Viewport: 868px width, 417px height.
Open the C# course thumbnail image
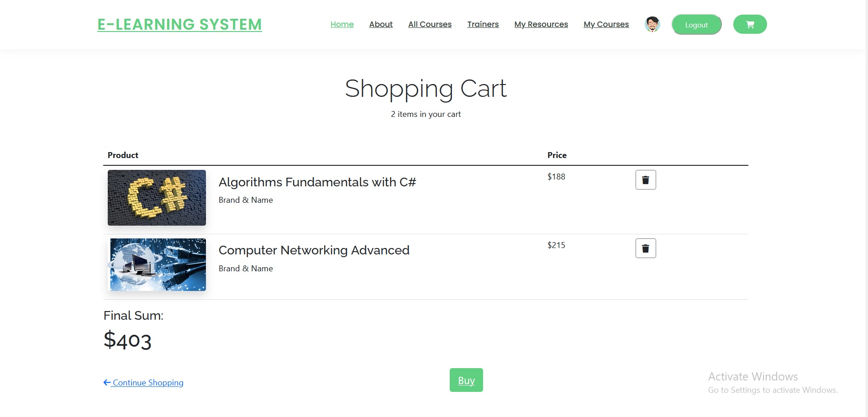click(157, 197)
